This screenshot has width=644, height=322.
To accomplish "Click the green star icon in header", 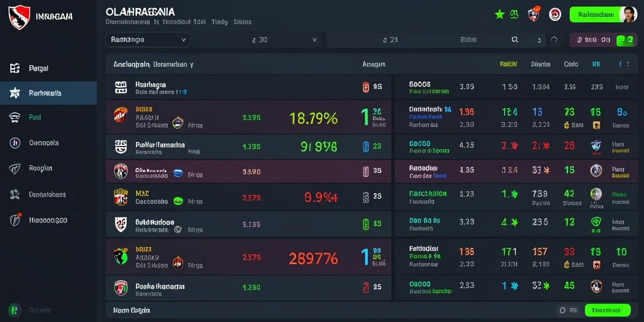I will pos(499,15).
